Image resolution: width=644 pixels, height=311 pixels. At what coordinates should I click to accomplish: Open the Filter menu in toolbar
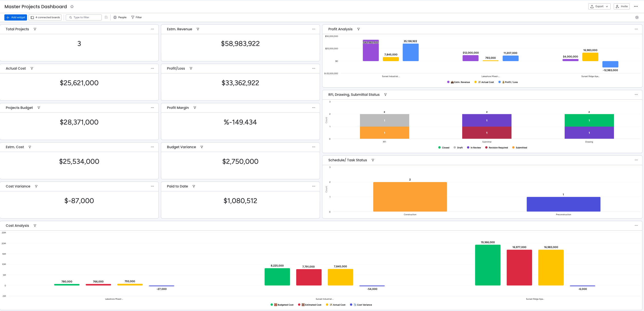click(x=137, y=17)
